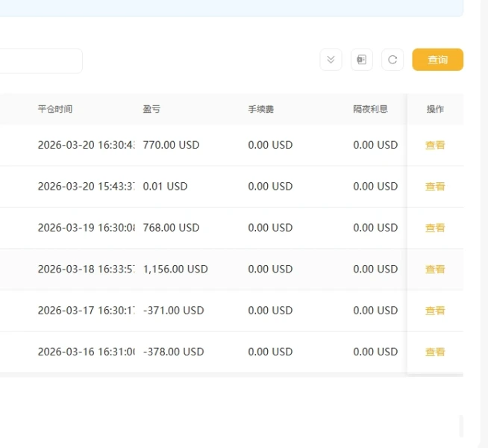This screenshot has height=448, width=488.
Task: Select the 1,156.00 USD profit cell
Action: tap(175, 269)
